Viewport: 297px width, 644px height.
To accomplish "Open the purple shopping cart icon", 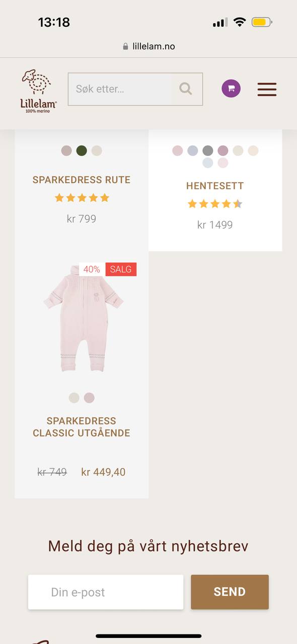I will [231, 89].
